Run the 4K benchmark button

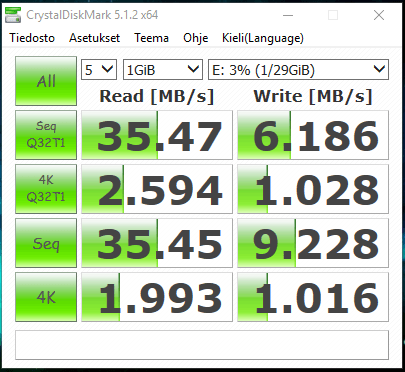(x=46, y=297)
